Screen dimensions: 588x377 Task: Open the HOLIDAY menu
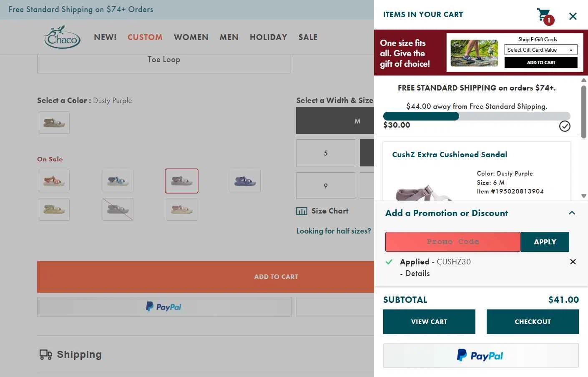pos(269,37)
